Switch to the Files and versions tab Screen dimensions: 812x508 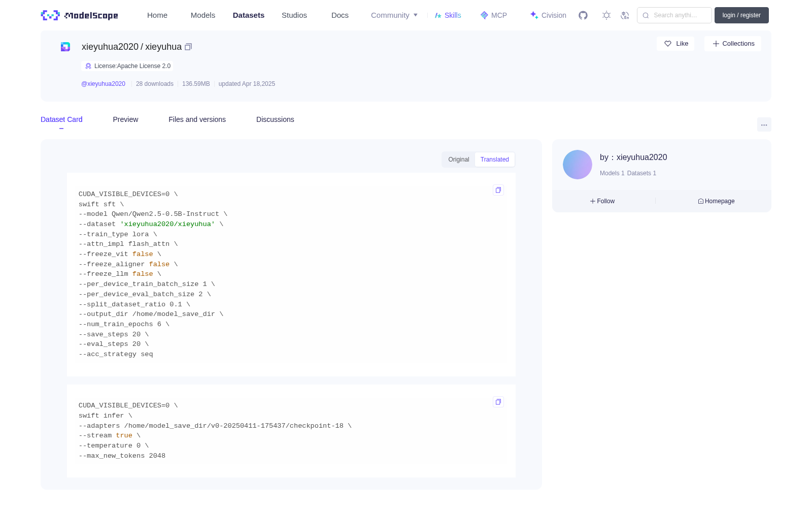click(x=197, y=119)
